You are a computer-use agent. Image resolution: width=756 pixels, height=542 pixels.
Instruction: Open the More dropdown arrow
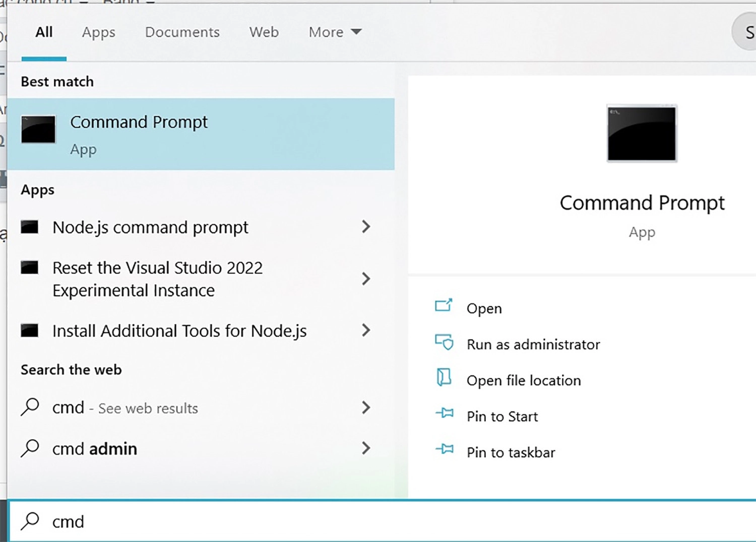(356, 32)
